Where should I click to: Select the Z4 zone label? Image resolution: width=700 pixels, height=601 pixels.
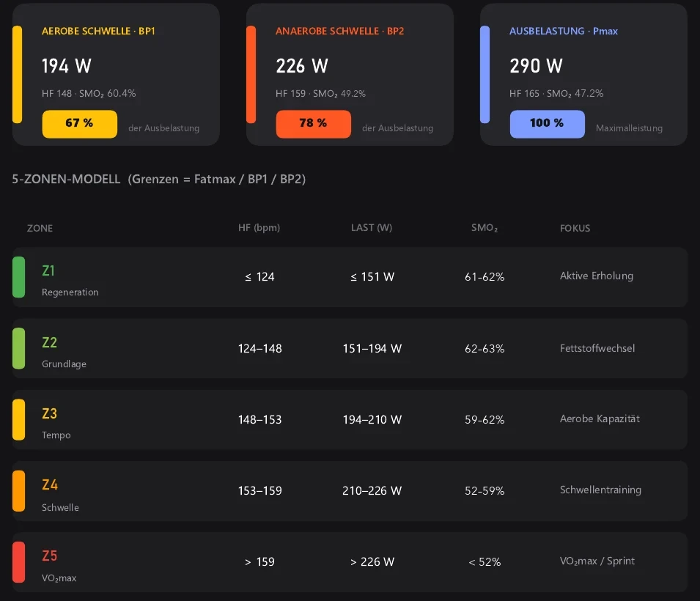pyautogui.click(x=50, y=485)
